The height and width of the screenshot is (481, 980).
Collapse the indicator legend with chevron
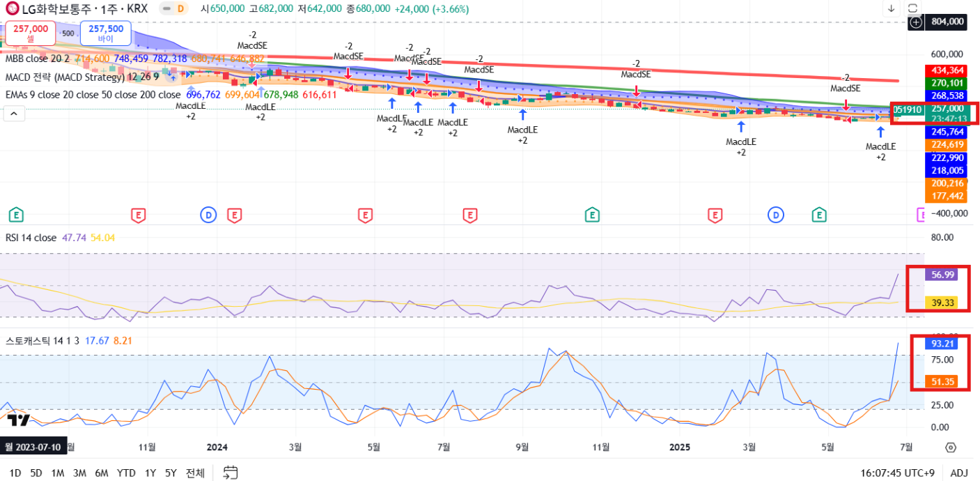[x=14, y=113]
